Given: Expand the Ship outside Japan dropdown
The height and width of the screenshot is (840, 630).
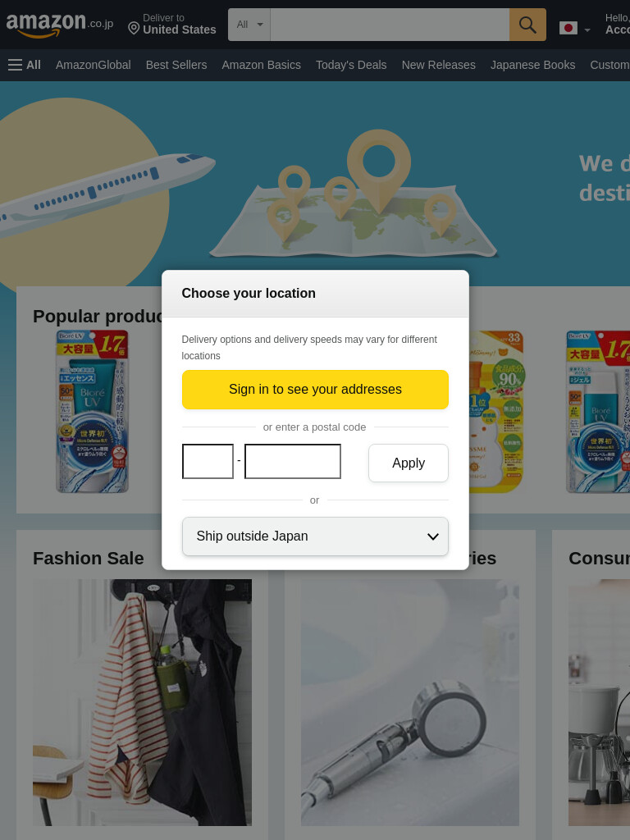Looking at the screenshot, I should point(315,536).
